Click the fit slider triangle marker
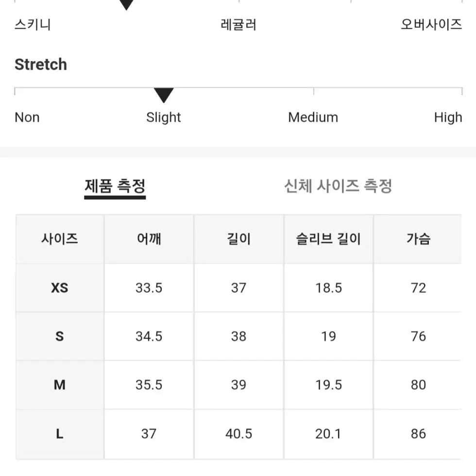 tap(126, 5)
